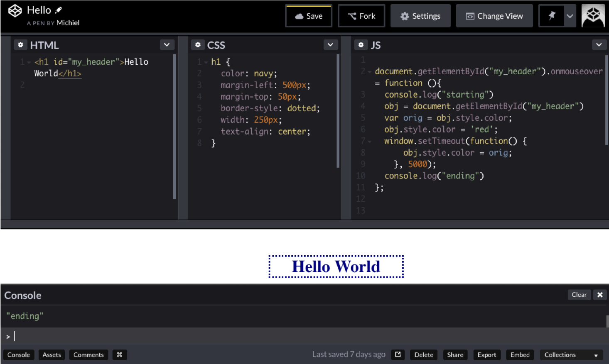Expand the pin options dropdown arrow
The width and height of the screenshot is (609, 364).
(x=570, y=16)
